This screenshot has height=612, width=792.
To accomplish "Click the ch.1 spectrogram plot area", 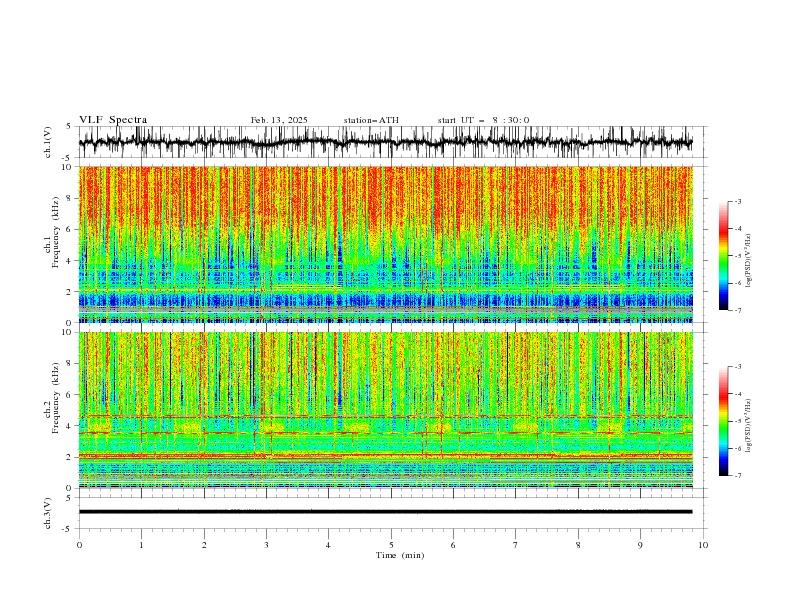I will [x=385, y=244].
